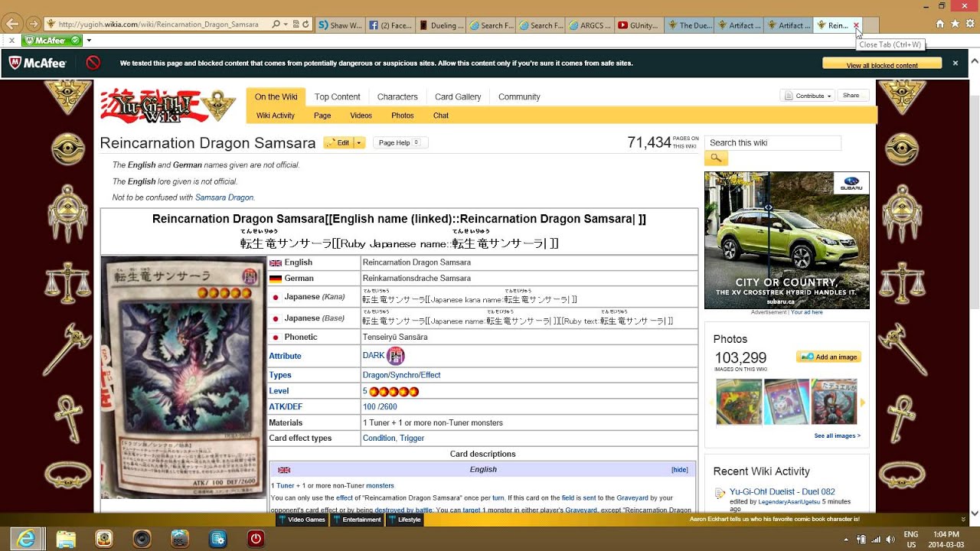Screen dimensions: 980x551
Task: Open the Community menu
Action: 519,97
